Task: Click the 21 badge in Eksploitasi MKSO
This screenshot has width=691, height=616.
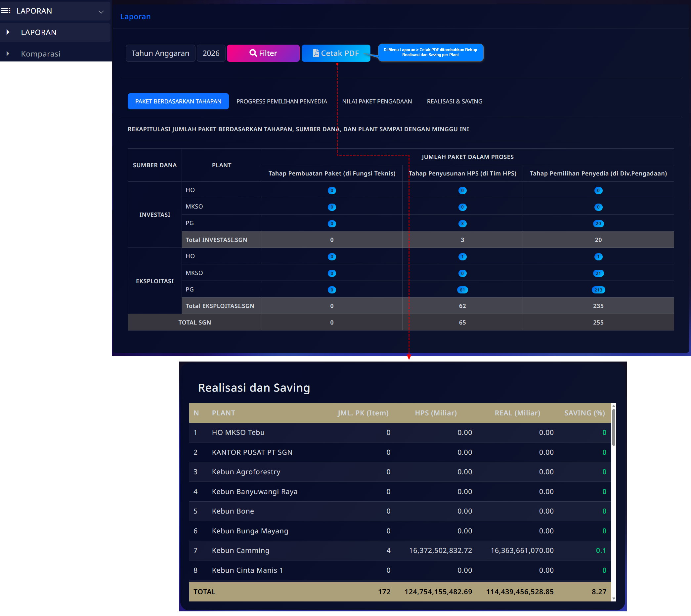Action: [598, 273]
